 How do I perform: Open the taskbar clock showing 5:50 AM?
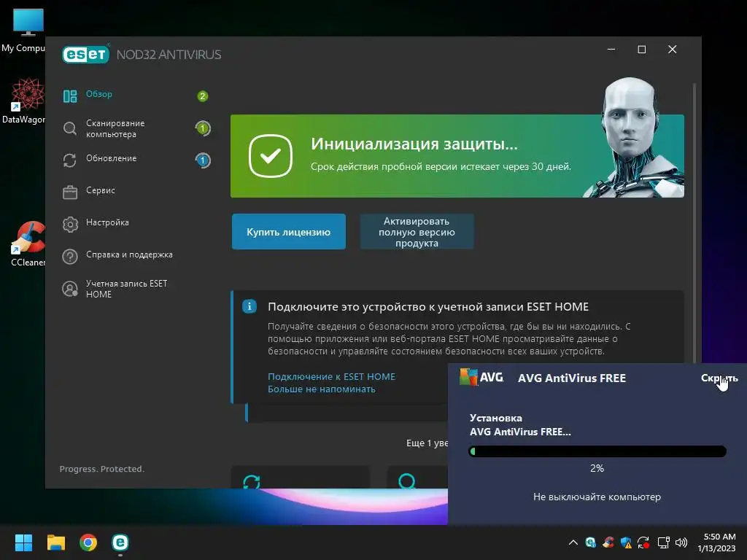[718, 542]
